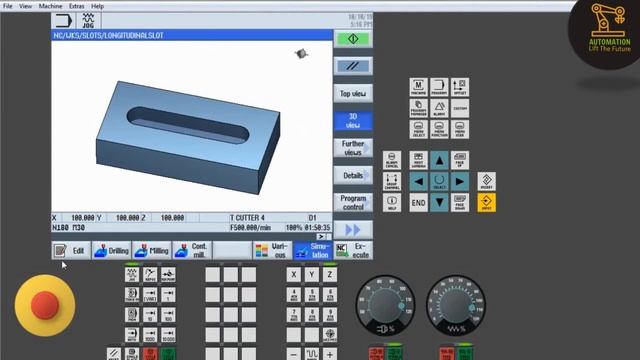640x360 pixels.
Task: Click the END key
Action: 418,202
